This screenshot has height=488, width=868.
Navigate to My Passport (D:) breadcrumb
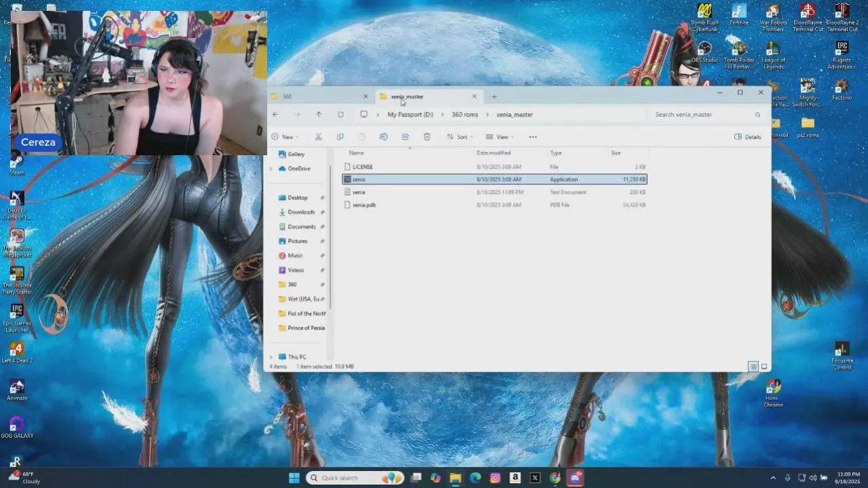(x=410, y=115)
